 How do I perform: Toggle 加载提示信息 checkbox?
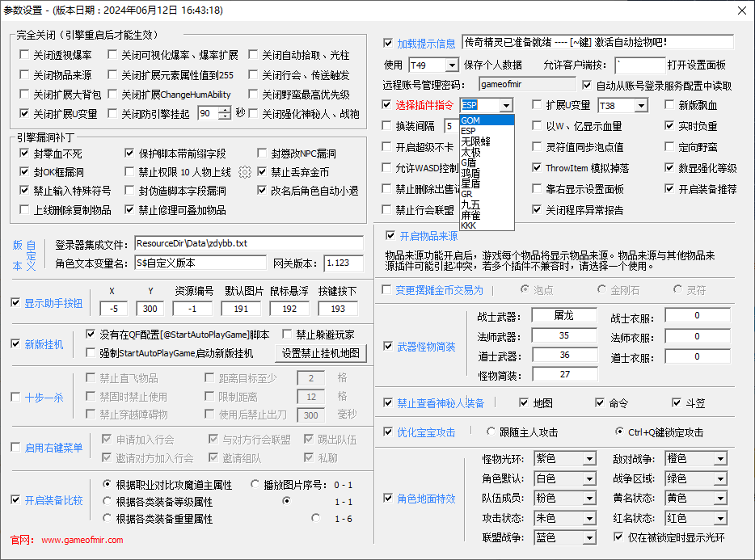[x=388, y=43]
